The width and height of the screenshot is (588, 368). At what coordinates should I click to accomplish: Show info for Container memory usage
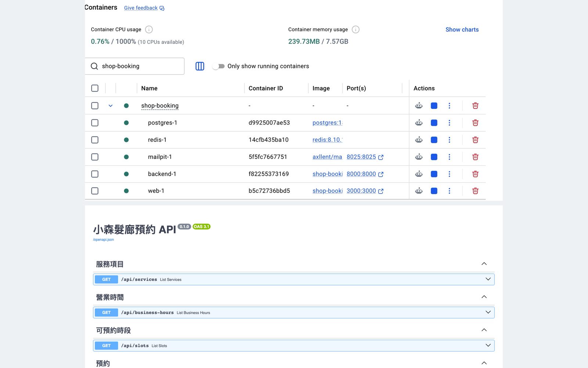356,29
